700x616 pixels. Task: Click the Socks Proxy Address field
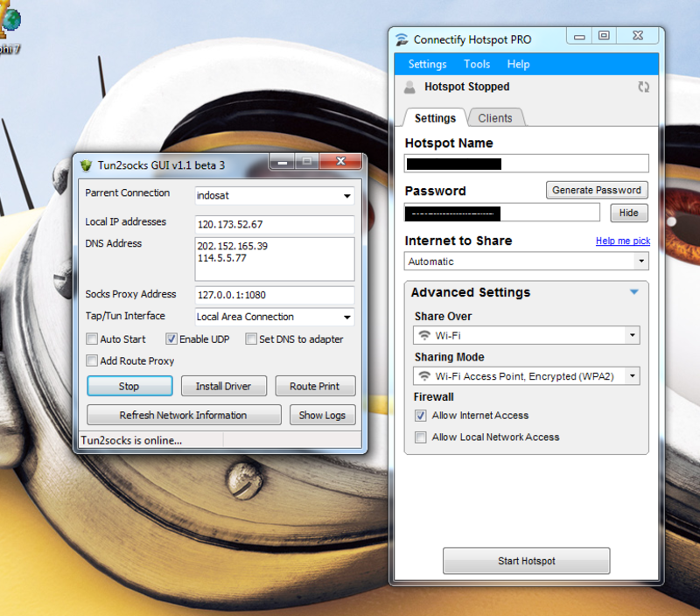275,295
